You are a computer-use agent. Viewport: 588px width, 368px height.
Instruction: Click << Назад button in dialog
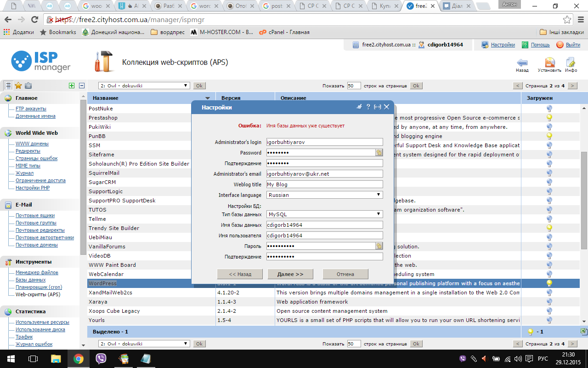(240, 274)
